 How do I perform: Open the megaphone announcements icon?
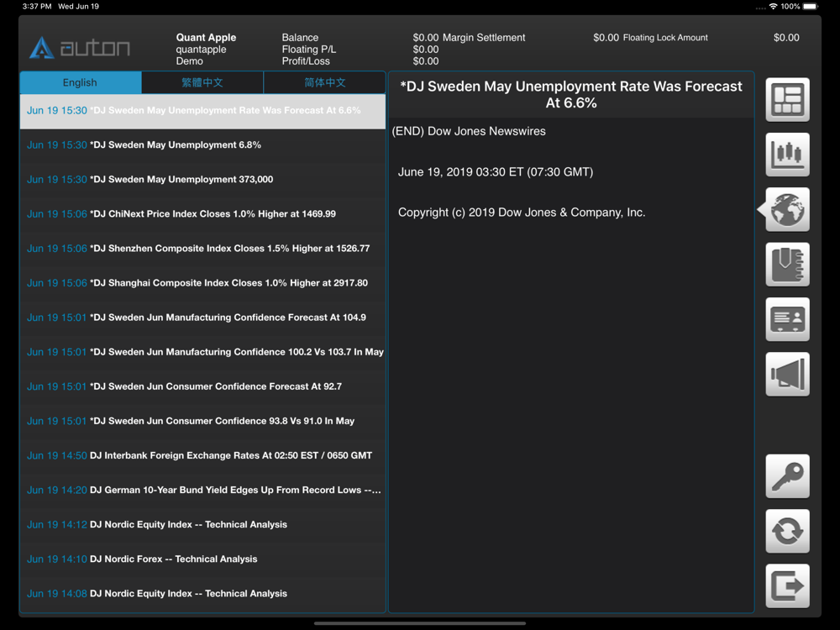click(x=787, y=375)
